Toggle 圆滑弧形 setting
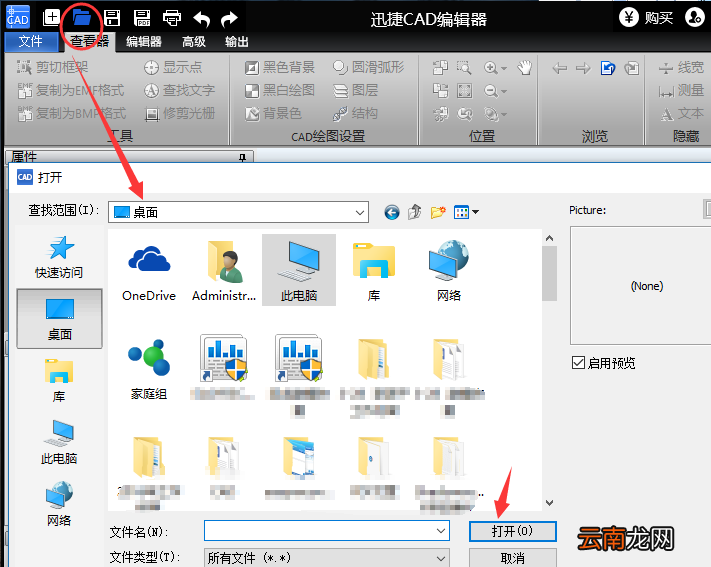Screen dimensions: 711x567 click(x=368, y=67)
